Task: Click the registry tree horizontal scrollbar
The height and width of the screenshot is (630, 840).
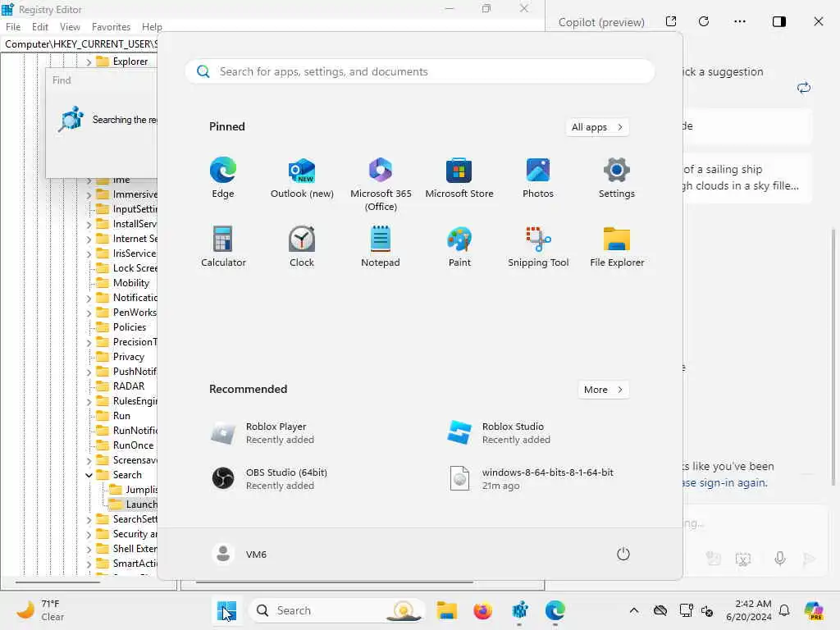Action: [x=58, y=582]
